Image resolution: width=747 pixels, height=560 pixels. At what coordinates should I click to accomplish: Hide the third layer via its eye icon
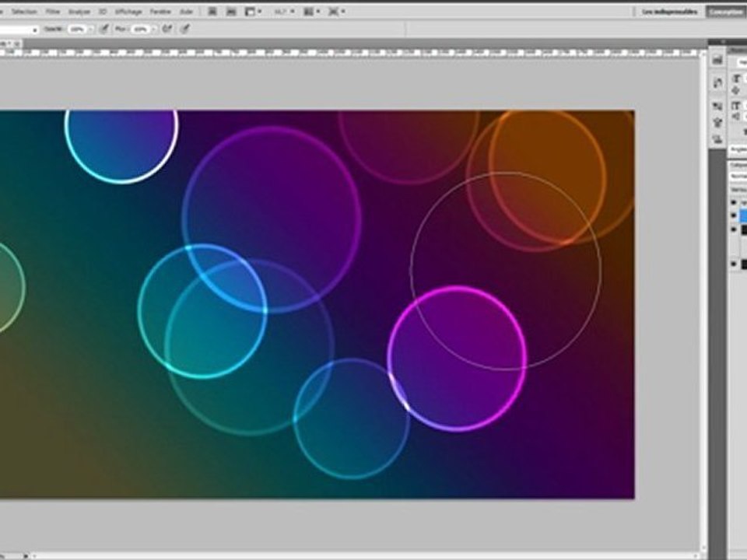tap(734, 230)
